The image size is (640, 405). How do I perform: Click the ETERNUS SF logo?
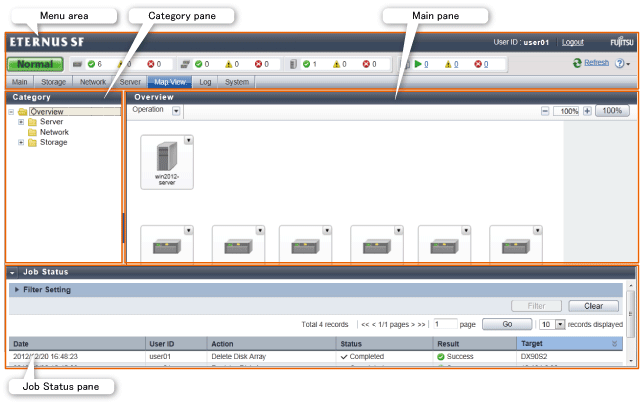[x=47, y=42]
